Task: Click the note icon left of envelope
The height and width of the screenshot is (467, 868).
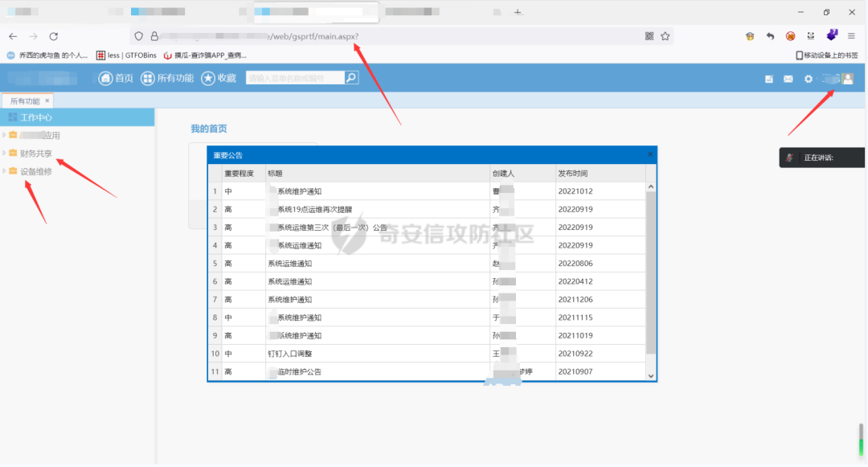Action: [769, 79]
